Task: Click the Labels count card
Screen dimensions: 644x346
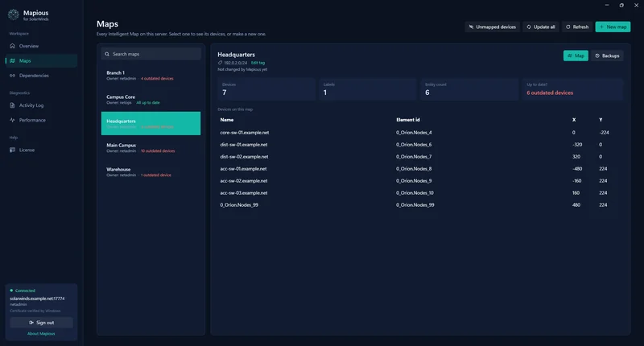Action: tap(368, 89)
